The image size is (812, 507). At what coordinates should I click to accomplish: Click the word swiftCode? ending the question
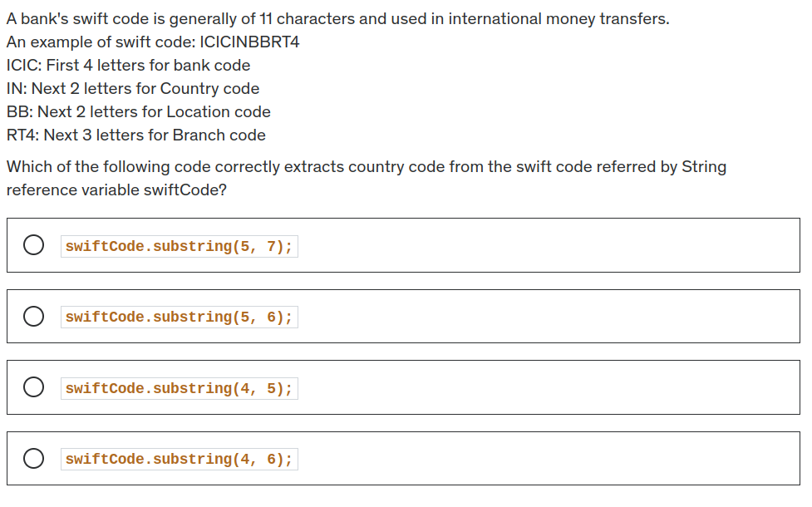(x=185, y=190)
